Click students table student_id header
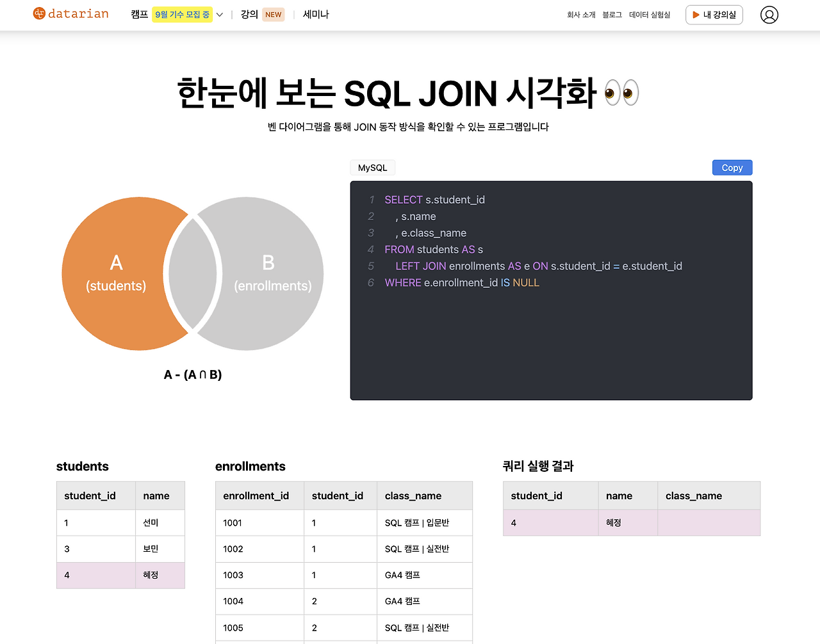This screenshot has height=644, width=820. (96, 495)
